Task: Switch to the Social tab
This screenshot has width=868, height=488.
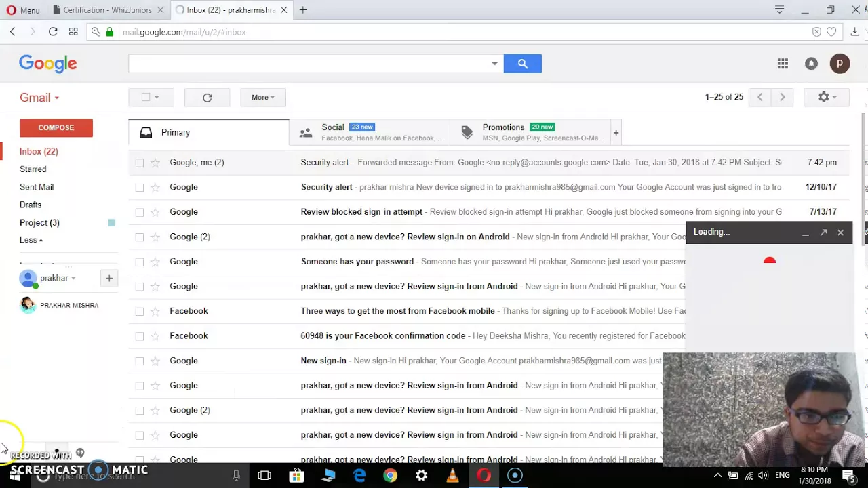Action: pyautogui.click(x=370, y=133)
